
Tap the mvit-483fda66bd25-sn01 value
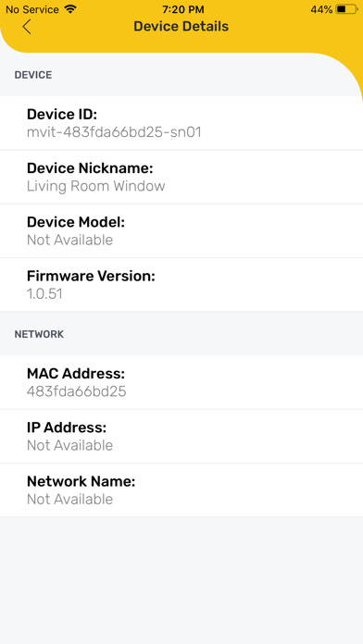click(x=114, y=132)
